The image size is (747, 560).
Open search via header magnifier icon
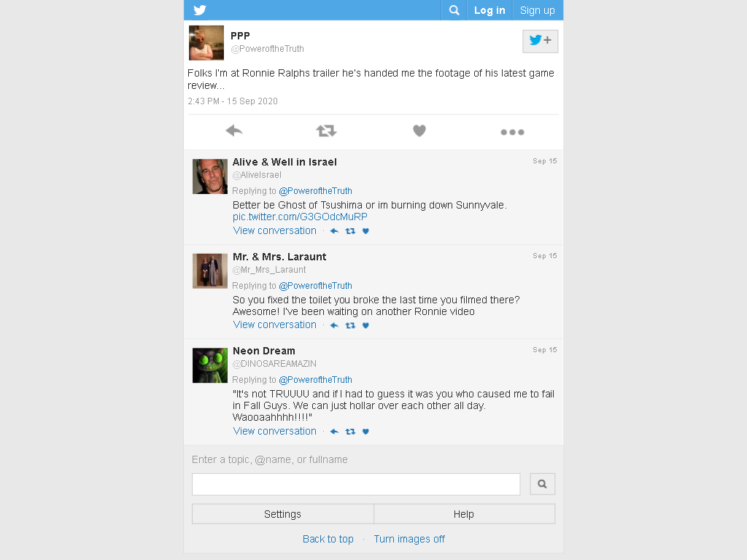pyautogui.click(x=454, y=10)
